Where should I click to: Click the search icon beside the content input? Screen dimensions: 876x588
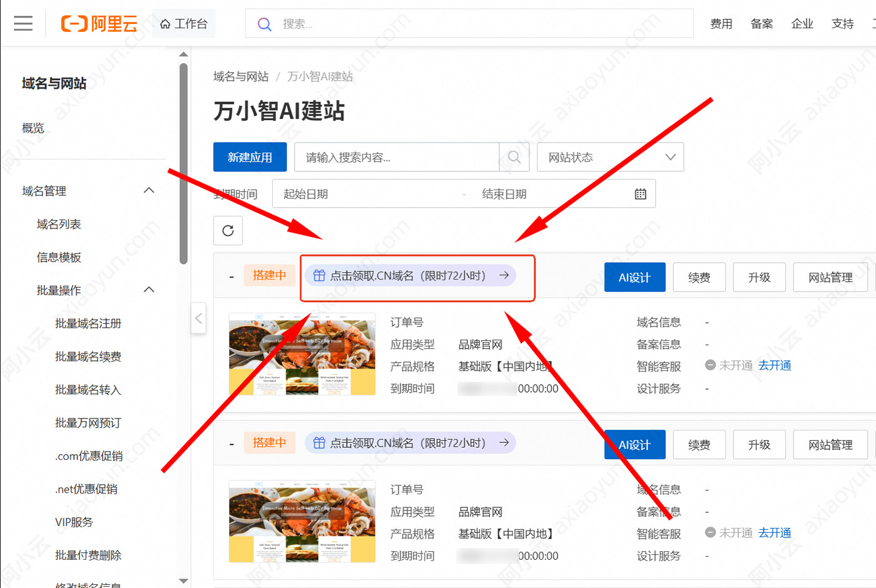tap(514, 157)
